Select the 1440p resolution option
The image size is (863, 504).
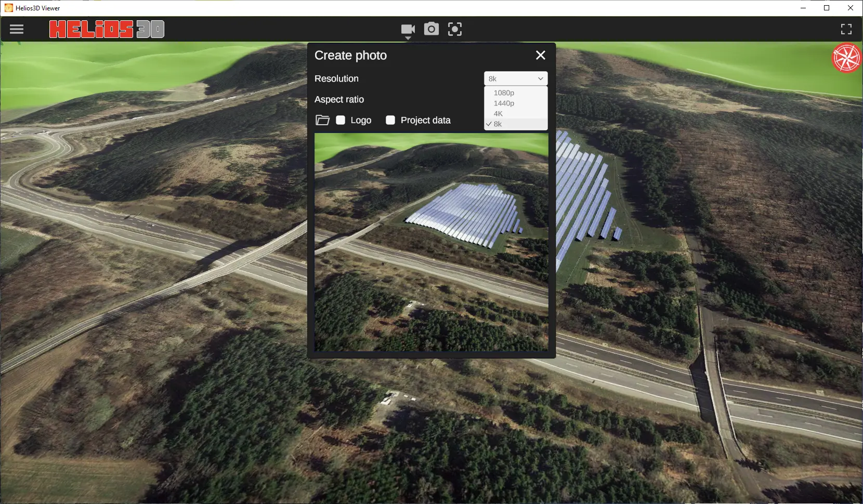point(504,103)
